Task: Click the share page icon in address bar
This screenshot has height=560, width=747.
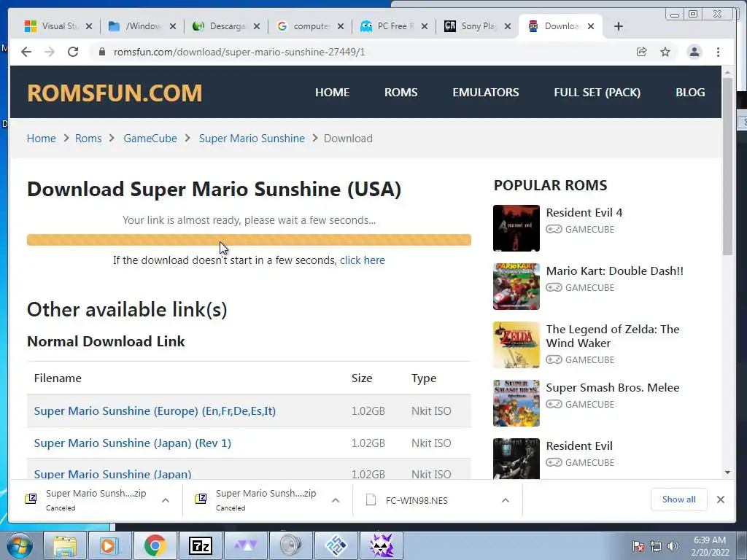Action: click(x=642, y=52)
